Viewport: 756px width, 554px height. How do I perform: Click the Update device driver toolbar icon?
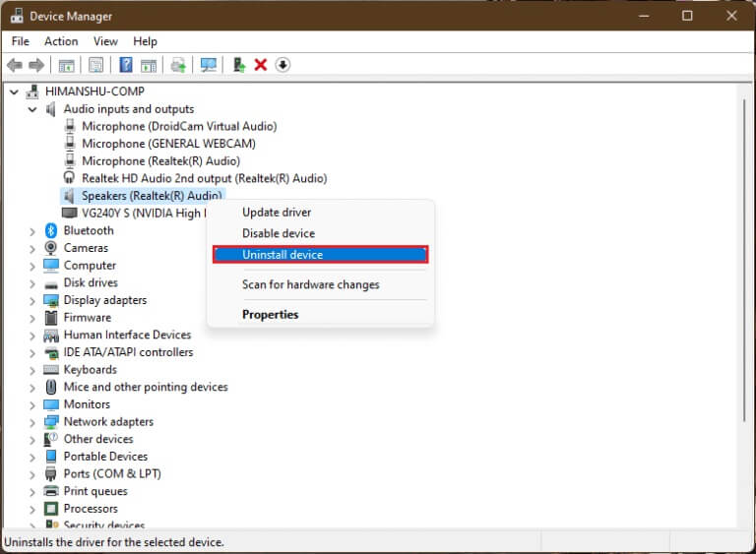[x=238, y=65]
